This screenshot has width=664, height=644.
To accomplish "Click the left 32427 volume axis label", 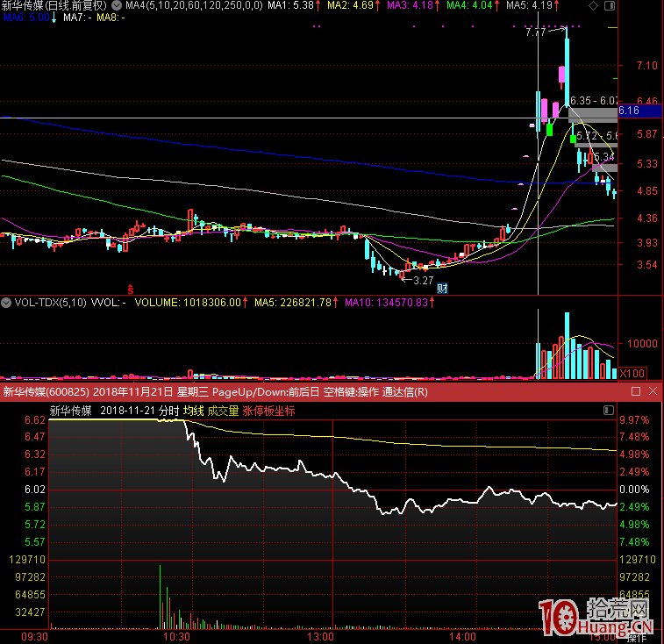I will coord(30,612).
